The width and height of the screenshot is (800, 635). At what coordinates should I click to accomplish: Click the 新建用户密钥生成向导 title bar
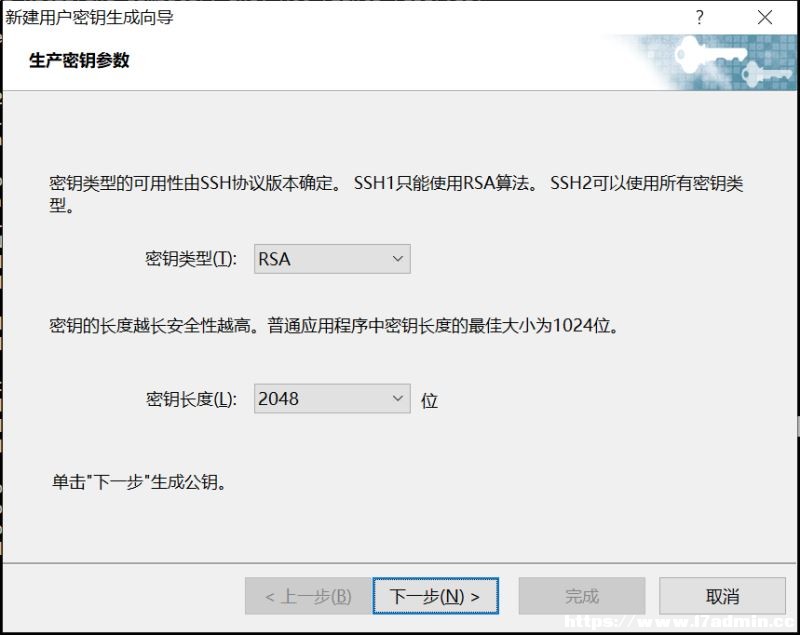pos(89,17)
